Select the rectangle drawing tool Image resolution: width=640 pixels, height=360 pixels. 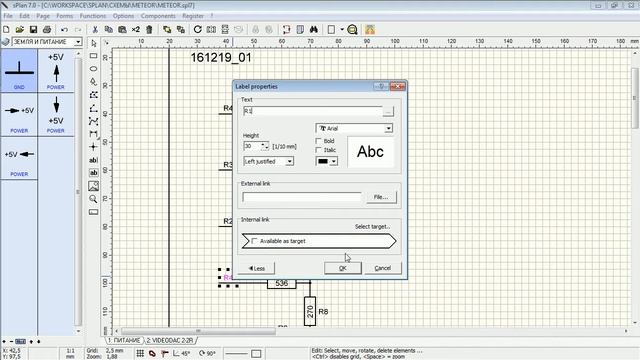93,56
